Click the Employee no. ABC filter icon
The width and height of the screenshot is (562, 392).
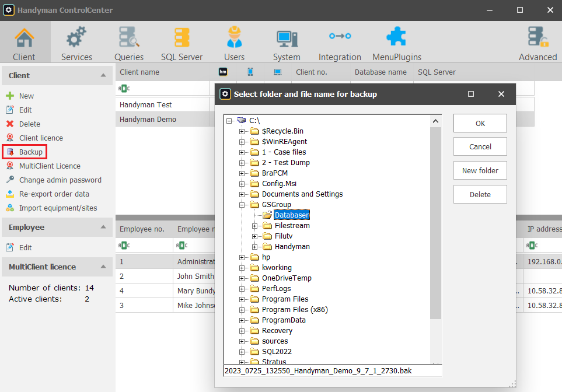click(124, 246)
